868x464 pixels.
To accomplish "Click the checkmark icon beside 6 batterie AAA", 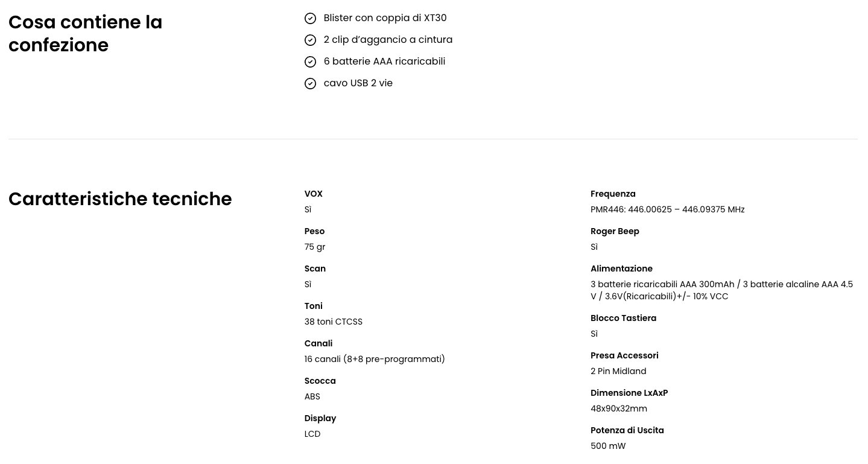I will point(310,62).
